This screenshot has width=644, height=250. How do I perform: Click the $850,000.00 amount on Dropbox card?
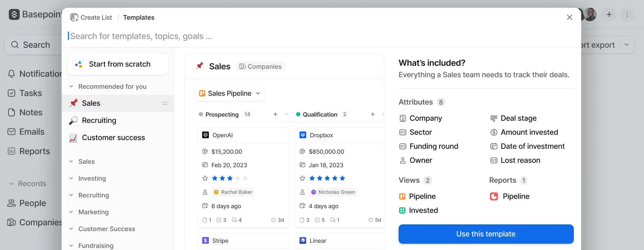[x=326, y=152]
